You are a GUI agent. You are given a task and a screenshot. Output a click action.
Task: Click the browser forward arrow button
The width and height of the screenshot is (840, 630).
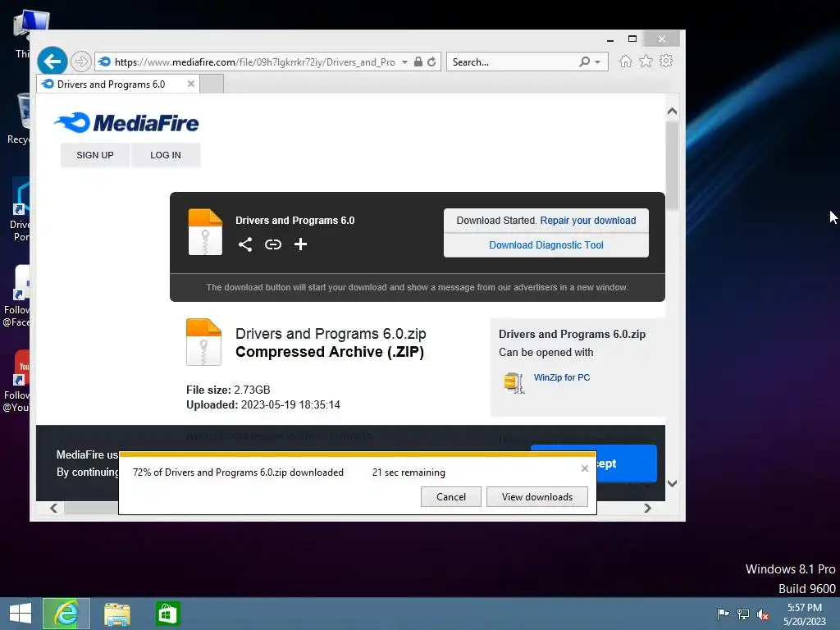coord(81,62)
